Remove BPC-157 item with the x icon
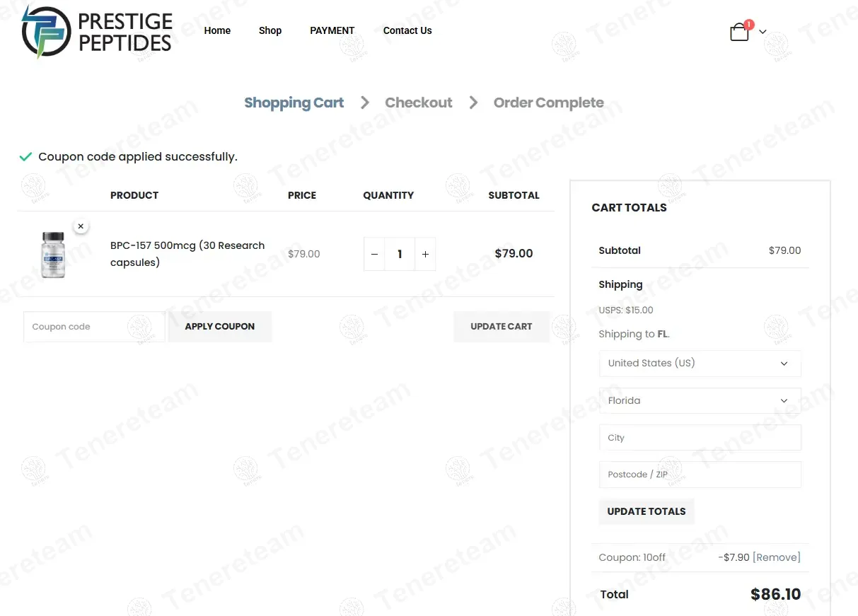 (81, 226)
